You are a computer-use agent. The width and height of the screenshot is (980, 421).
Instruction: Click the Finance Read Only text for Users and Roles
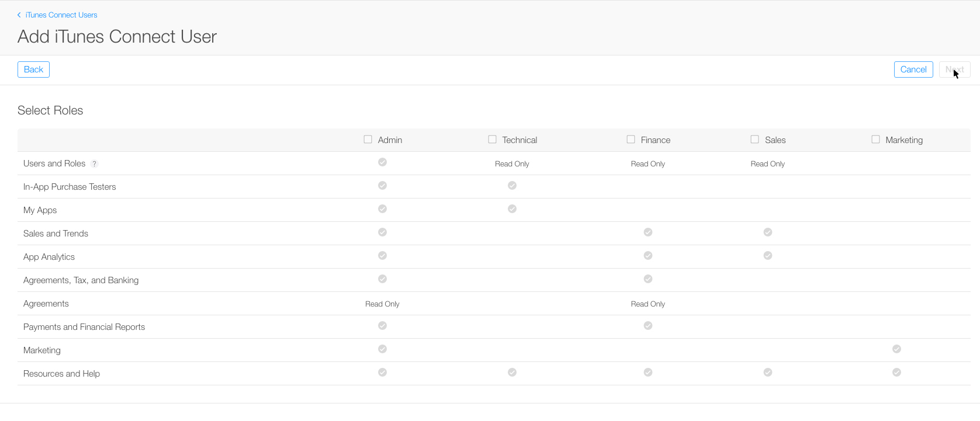tap(648, 164)
